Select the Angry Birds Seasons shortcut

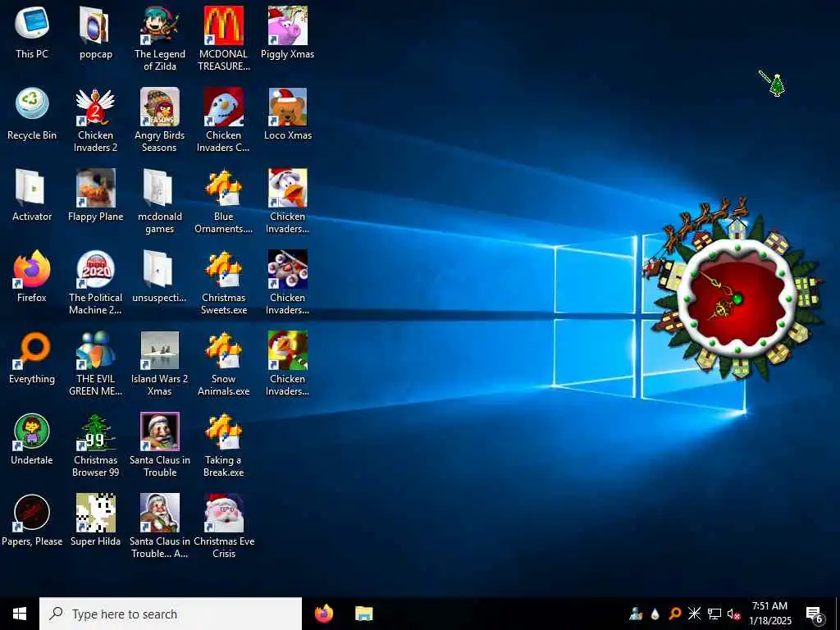coord(160,120)
